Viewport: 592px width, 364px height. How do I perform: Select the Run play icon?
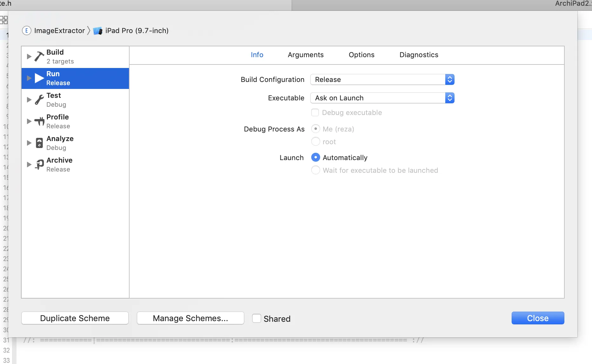39,78
